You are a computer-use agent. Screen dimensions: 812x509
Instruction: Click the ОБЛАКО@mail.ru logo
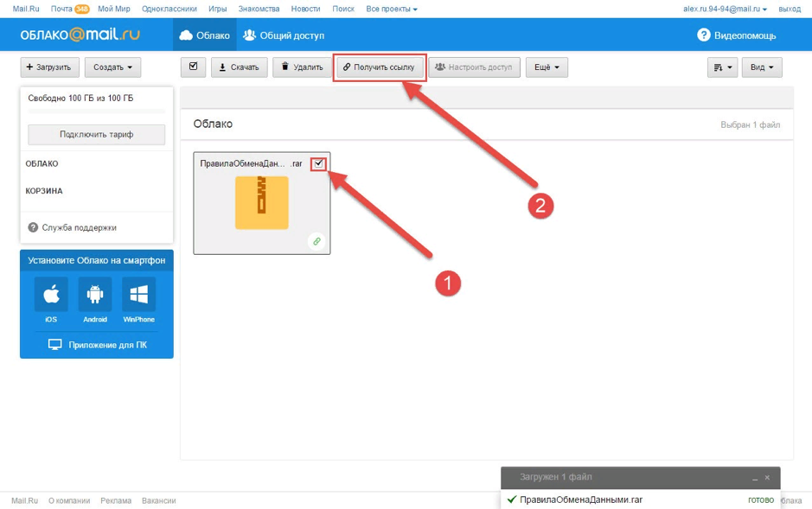pos(80,35)
